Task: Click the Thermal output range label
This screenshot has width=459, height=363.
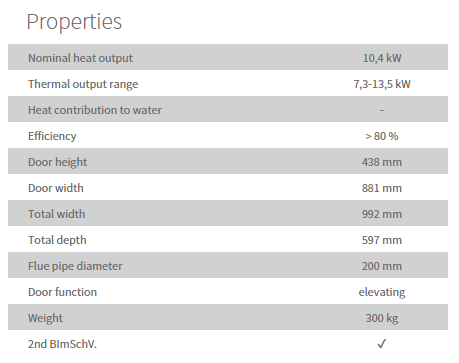Action: (x=83, y=84)
